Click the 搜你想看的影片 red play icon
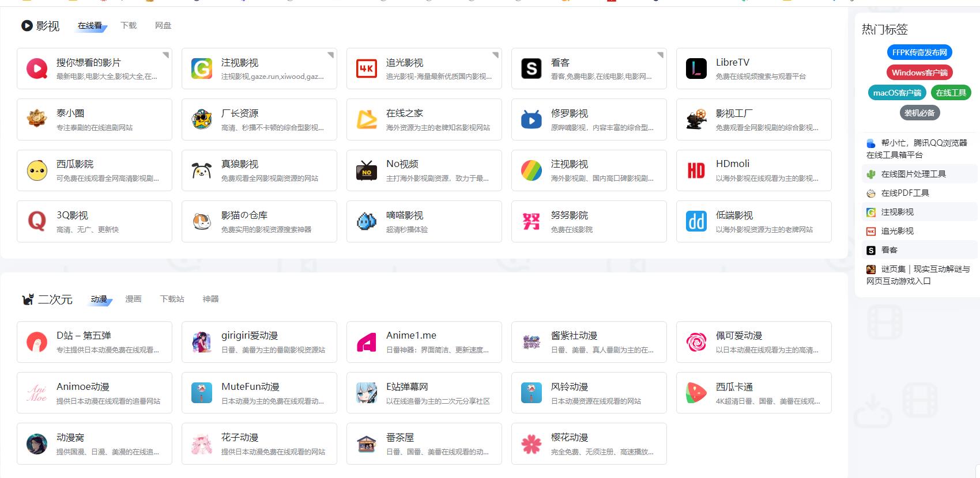Image resolution: width=980 pixels, height=478 pixels. coord(37,69)
